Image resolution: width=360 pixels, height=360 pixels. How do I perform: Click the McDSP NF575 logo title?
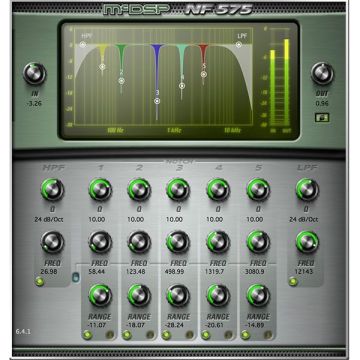point(178,9)
